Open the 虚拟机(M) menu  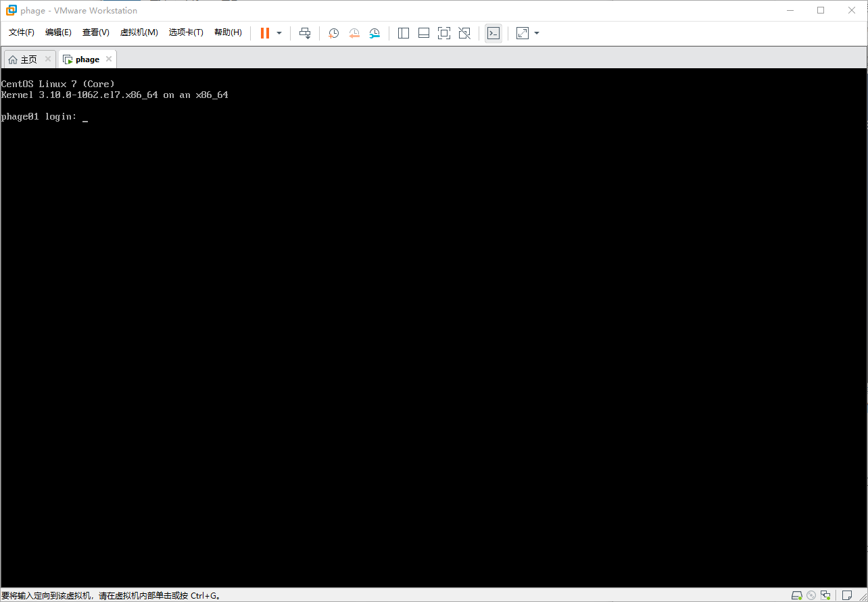pos(139,32)
